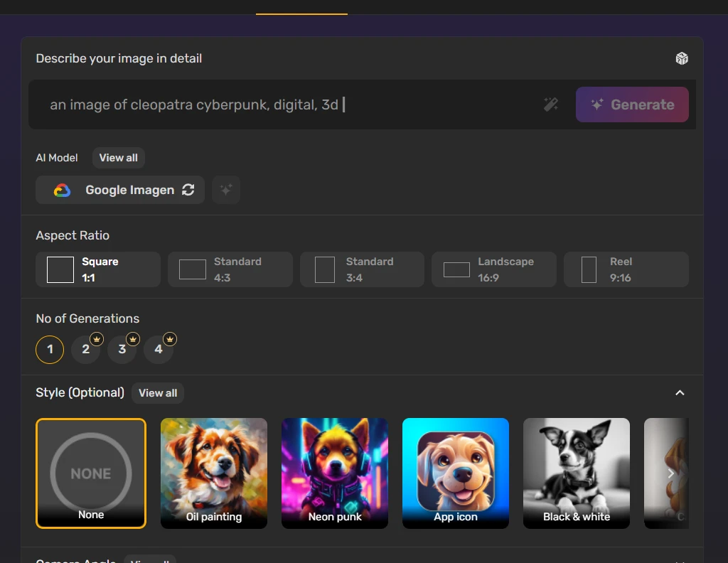Viewport: 728px width, 563px height.
Task: Select 3 generations option
Action: (x=122, y=350)
